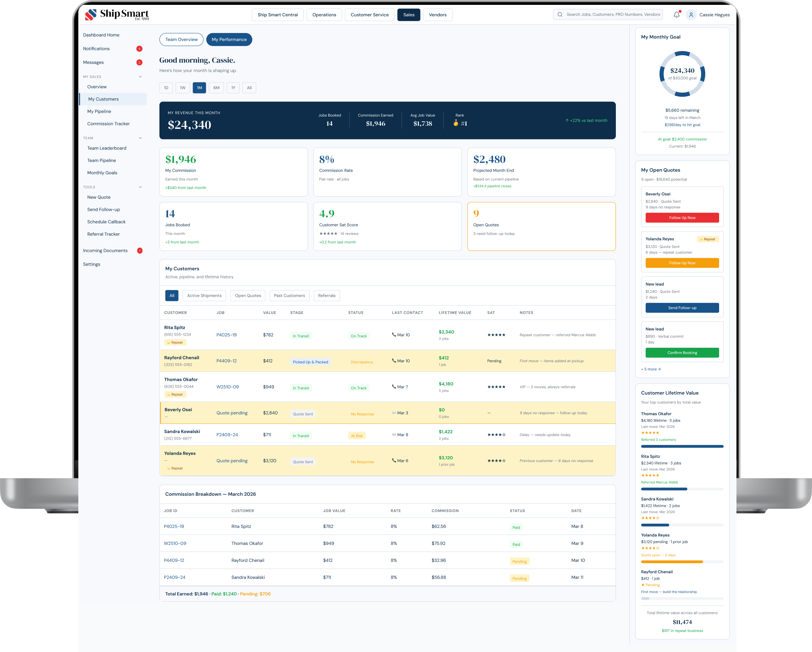Select the 6M time range
The image size is (812, 652).
pyautogui.click(x=216, y=88)
